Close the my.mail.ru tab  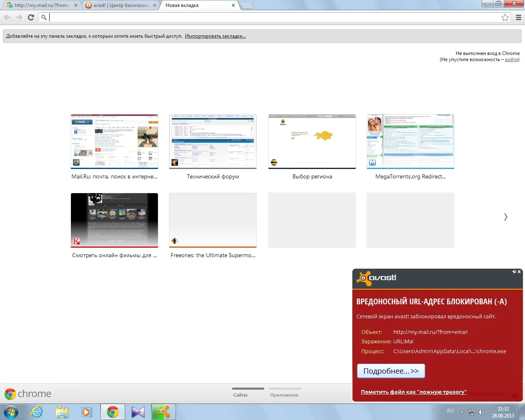75,5
